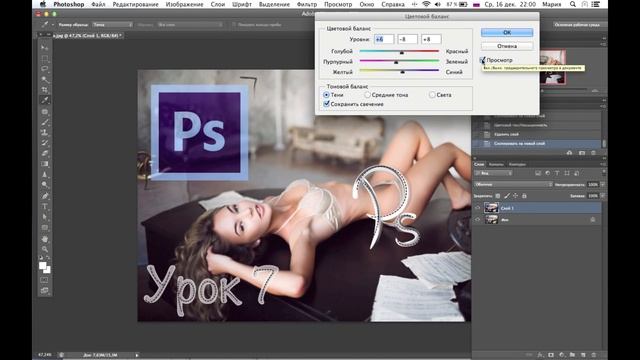Screen dimensions: 640x360
Task: Toggle the Сохранить свечение checkbox
Action: (x=326, y=104)
